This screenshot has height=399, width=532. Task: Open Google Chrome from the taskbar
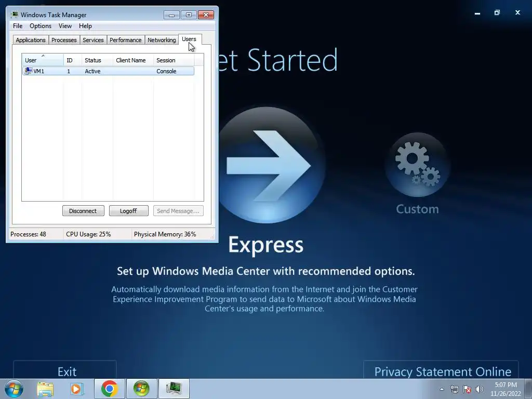point(109,389)
